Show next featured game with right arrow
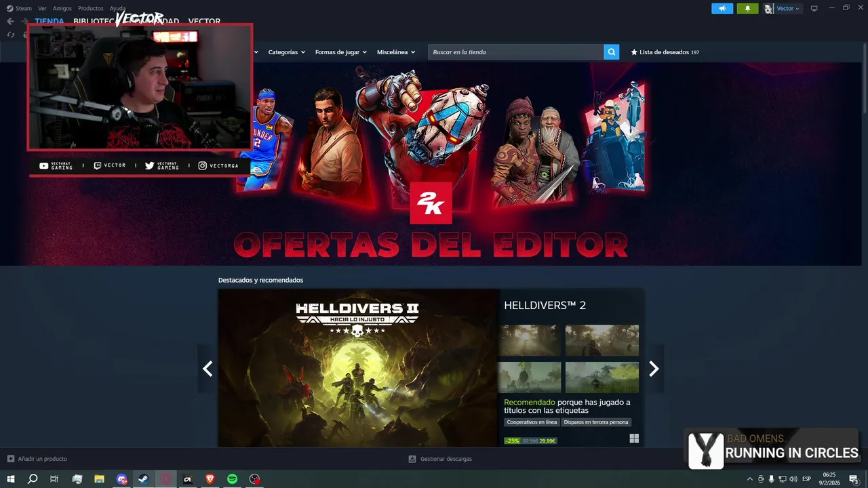This screenshot has width=868, height=488. pos(654,369)
